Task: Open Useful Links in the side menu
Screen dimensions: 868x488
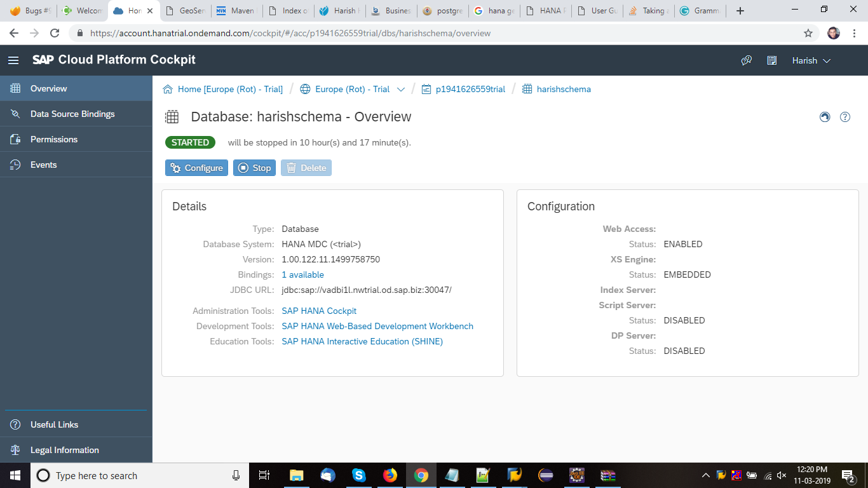Action: (76, 424)
